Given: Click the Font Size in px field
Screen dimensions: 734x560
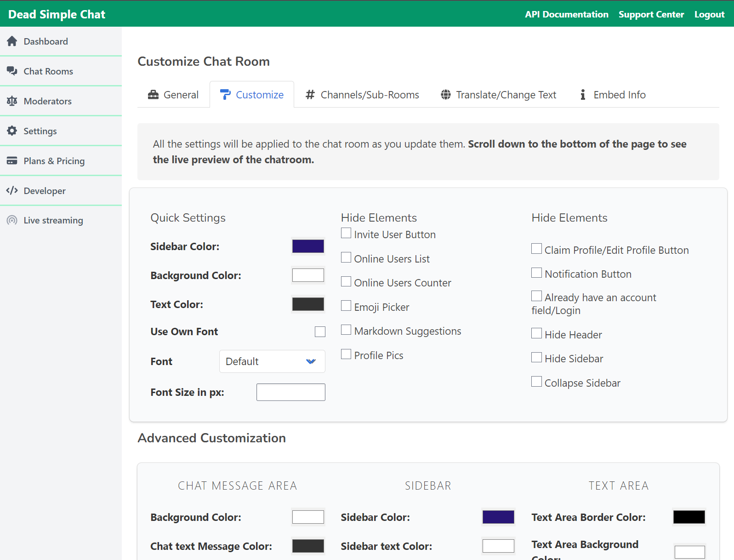Looking at the screenshot, I should point(290,392).
